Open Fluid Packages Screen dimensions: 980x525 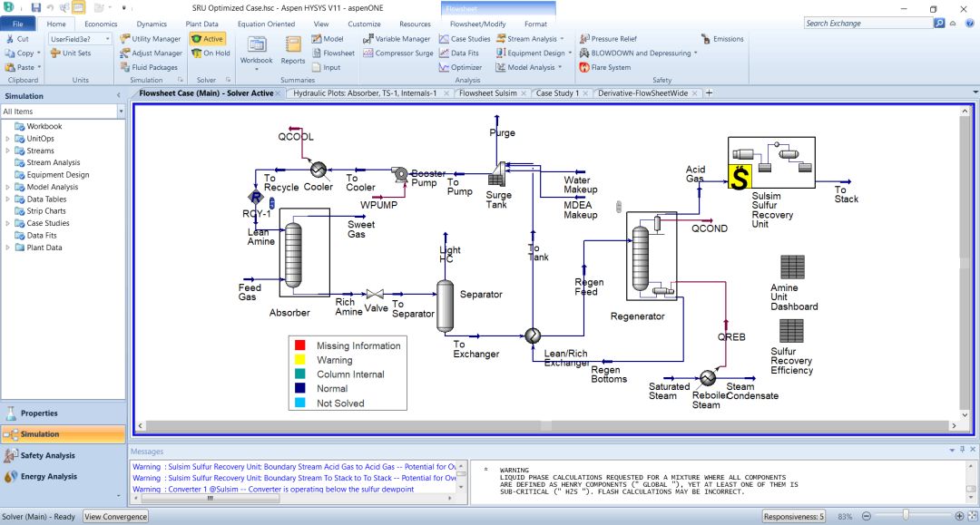[149, 67]
